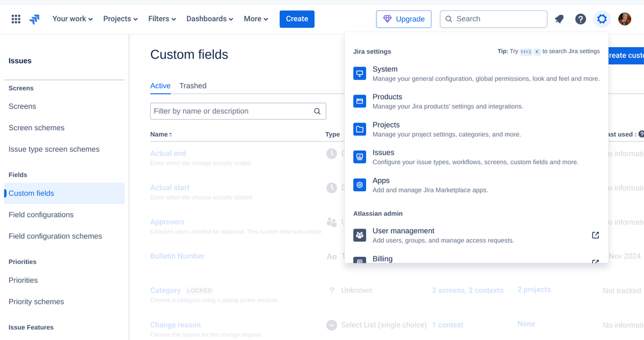Click the Apps settings icon
The height and width of the screenshot is (340, 644).
click(359, 185)
